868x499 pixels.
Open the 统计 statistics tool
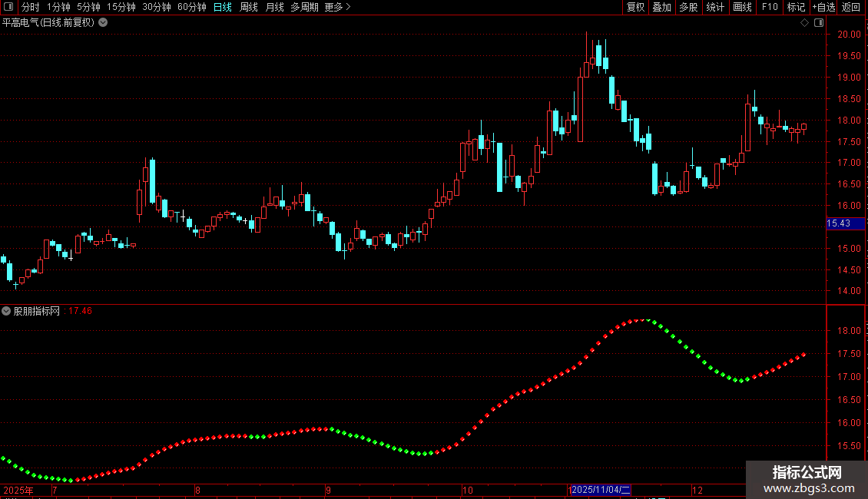coord(714,7)
